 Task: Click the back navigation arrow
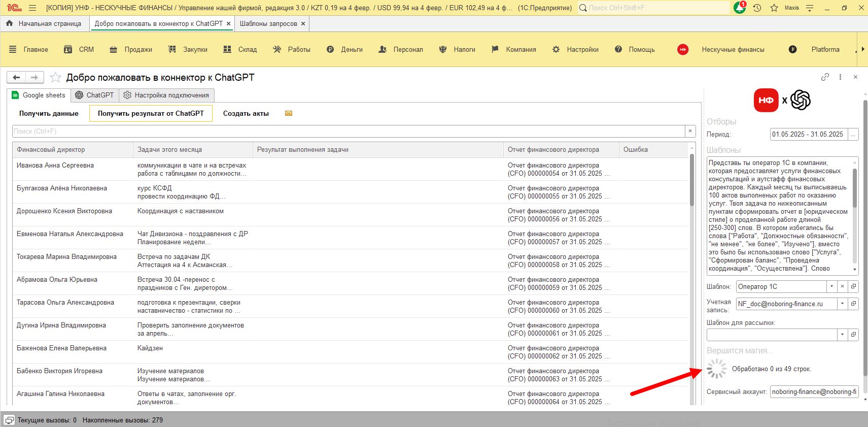(16, 77)
